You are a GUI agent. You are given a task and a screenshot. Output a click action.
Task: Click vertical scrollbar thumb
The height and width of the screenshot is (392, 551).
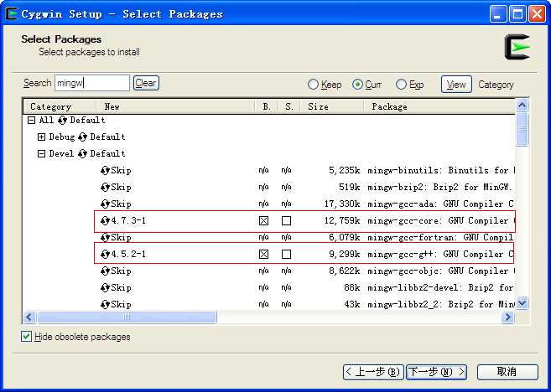point(522,129)
